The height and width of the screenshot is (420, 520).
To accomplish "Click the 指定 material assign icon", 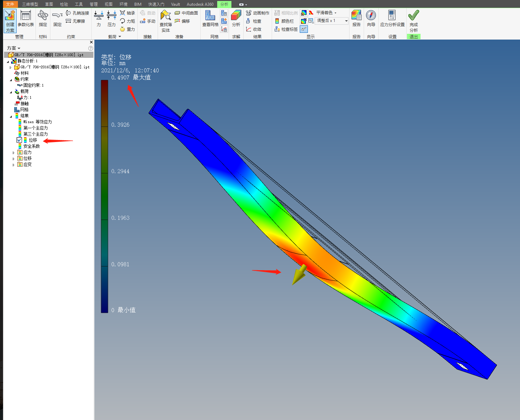I will click(43, 19).
